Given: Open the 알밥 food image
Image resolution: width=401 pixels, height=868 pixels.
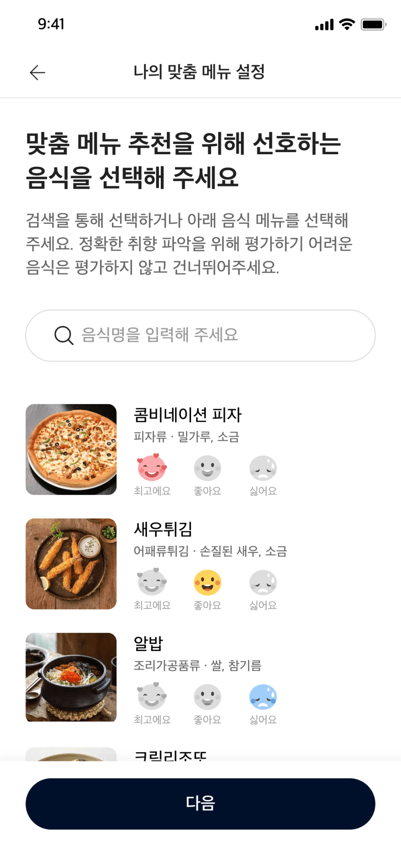Looking at the screenshot, I should pos(71,677).
